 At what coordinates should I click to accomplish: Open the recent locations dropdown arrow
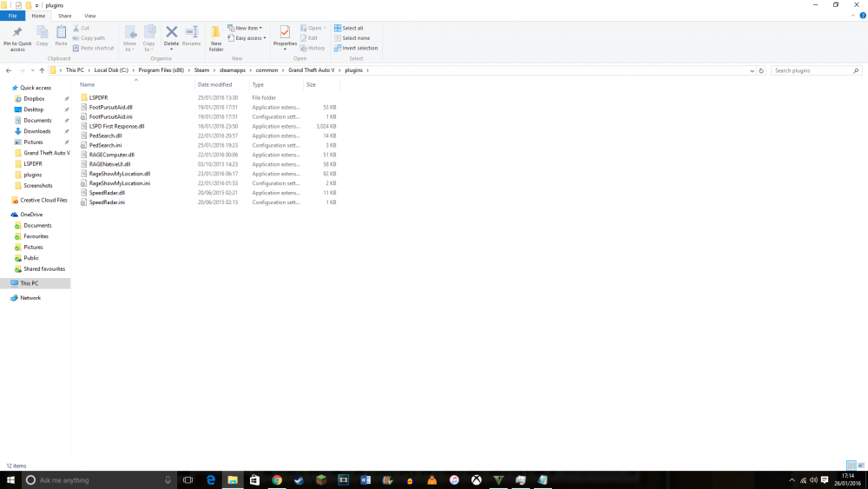33,70
